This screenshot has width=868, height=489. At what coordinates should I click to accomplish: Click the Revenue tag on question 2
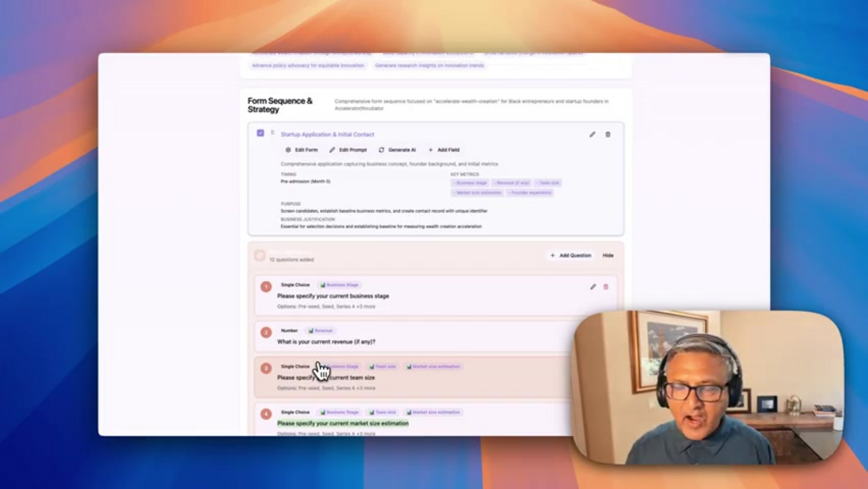pos(321,331)
